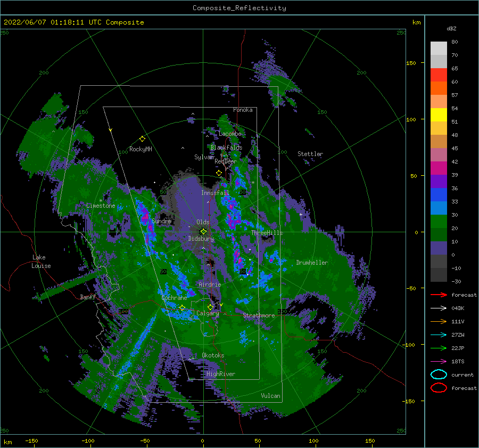Click the Sundre map label
Screen dimensions: 479x448
[162, 221]
